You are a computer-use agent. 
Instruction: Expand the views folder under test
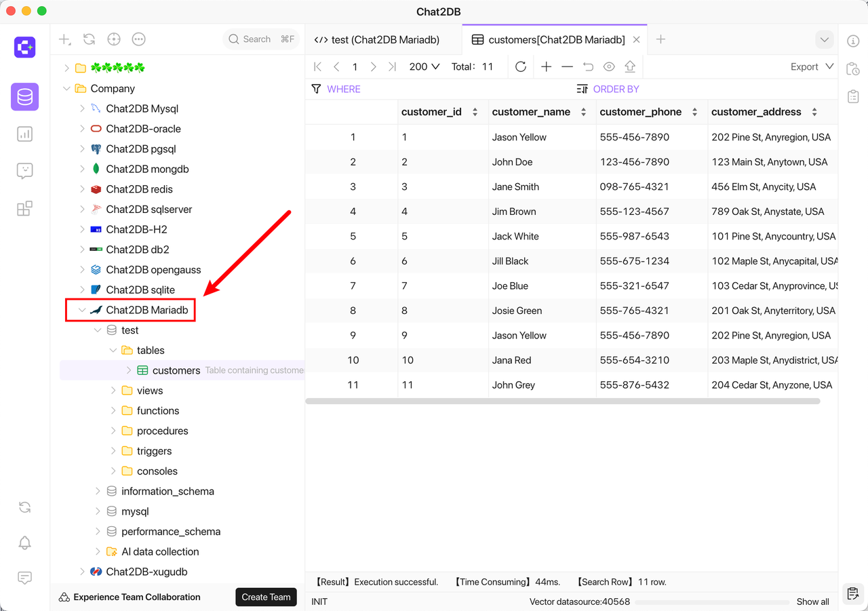click(x=113, y=390)
